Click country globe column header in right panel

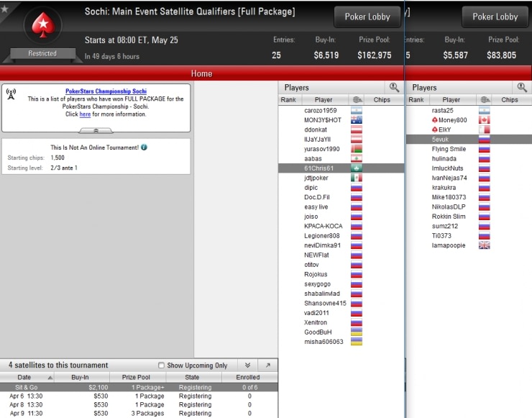(485, 100)
